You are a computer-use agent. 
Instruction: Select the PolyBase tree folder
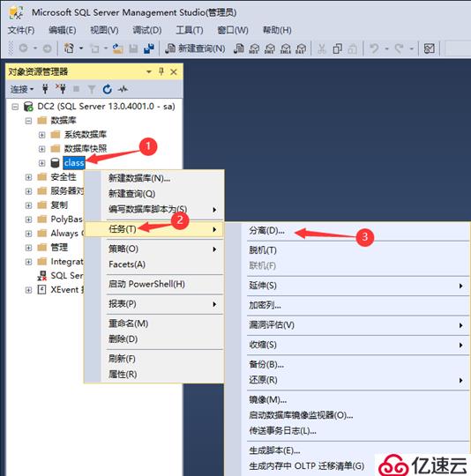point(66,219)
